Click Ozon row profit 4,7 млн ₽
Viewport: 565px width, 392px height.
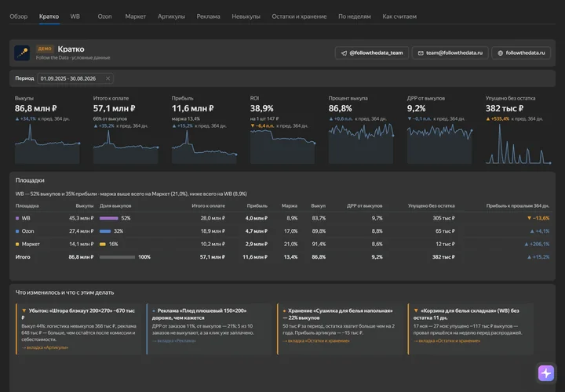pyautogui.click(x=256, y=231)
